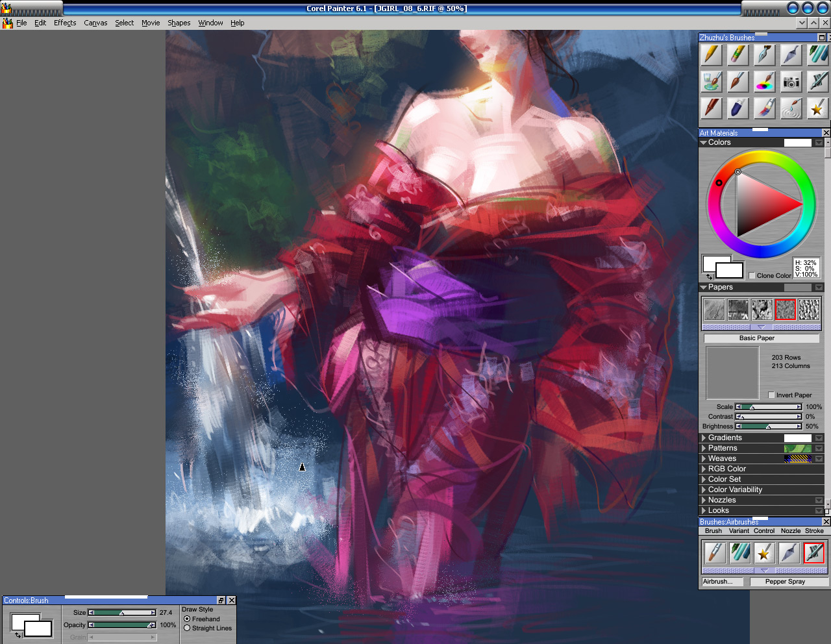Enable the Clone Color checkbox
Image resolution: width=831 pixels, height=644 pixels.
(752, 276)
